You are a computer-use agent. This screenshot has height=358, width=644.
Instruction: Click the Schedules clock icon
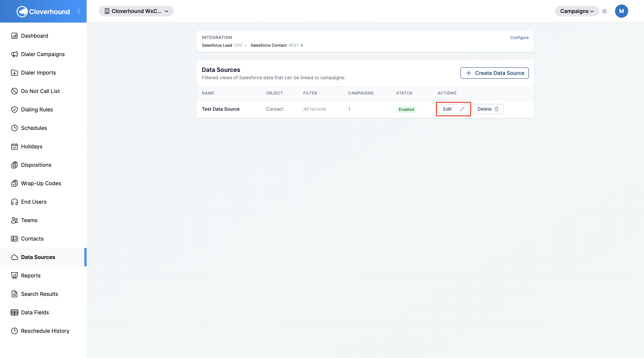14,128
